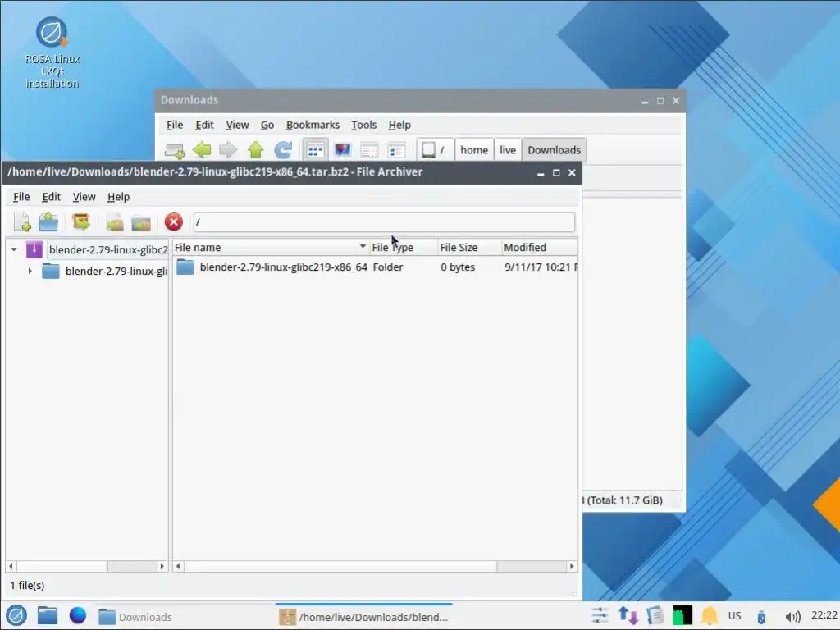The height and width of the screenshot is (630, 840).
Task: Sort by the Modified column header
Action: (540, 248)
